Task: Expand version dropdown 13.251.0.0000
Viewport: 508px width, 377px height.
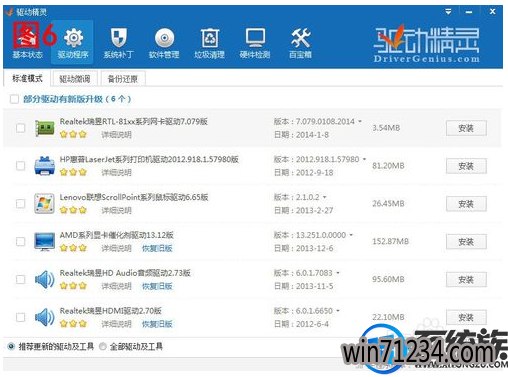Action: tap(351, 235)
